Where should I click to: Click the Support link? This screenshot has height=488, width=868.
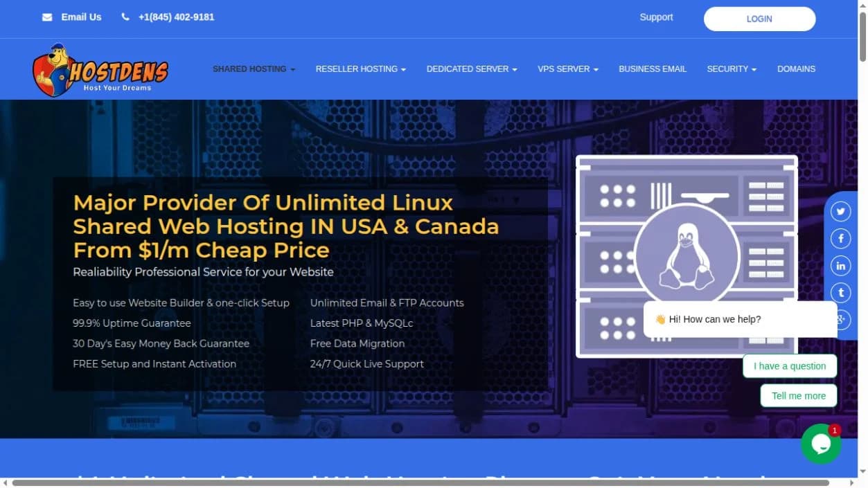click(x=656, y=17)
